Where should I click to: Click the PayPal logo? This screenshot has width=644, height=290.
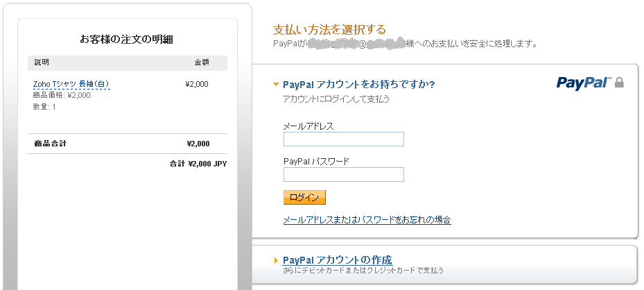[x=584, y=83]
